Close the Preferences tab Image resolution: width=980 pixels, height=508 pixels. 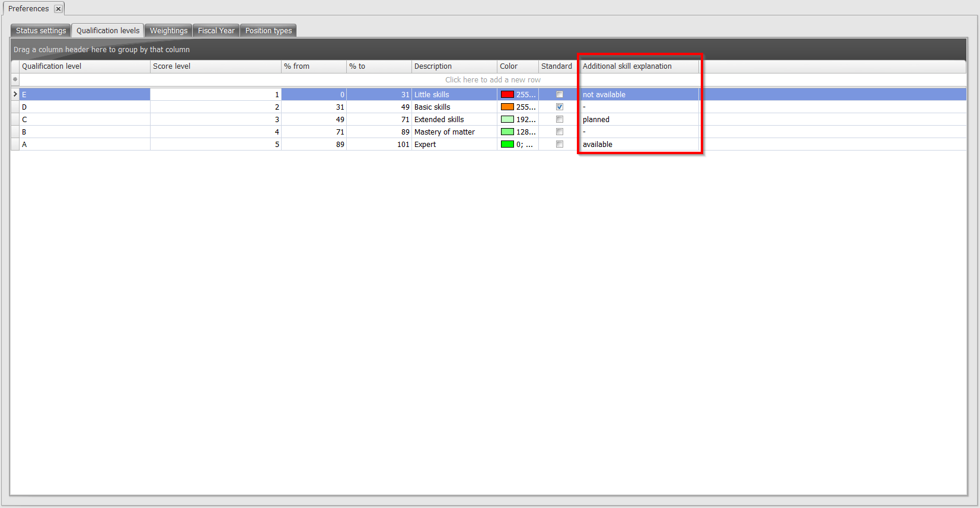[58, 9]
